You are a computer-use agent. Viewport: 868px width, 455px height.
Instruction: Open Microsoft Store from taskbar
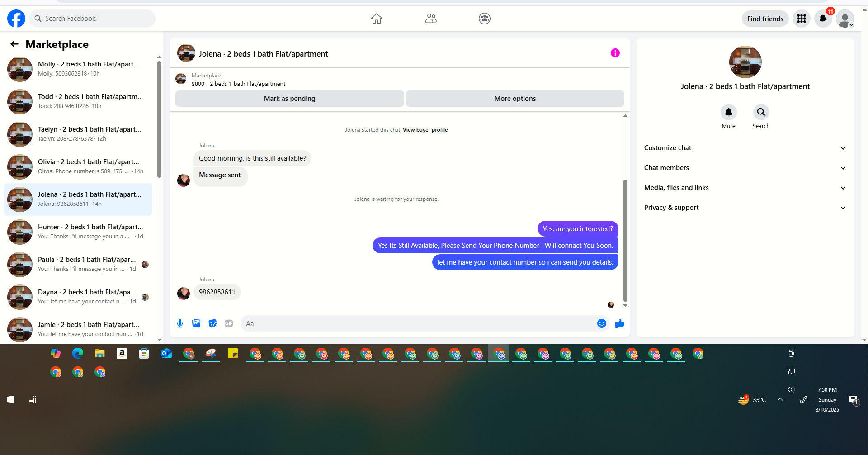click(x=144, y=353)
